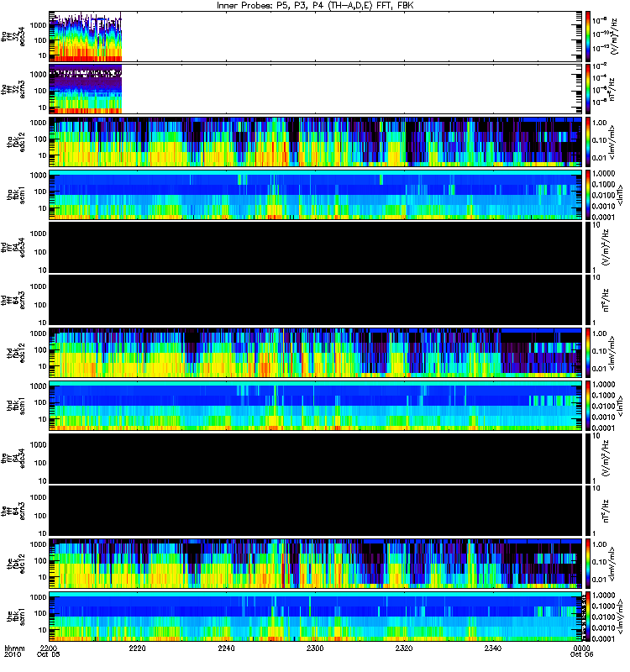This screenshot has height=672, width=630.
Task: Select the thd fbk edc12 spectrogram panel
Action: pos(316,353)
